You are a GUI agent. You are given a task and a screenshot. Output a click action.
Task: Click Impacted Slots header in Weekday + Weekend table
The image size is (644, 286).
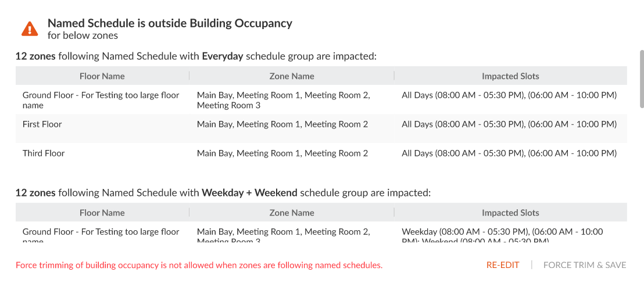point(510,213)
